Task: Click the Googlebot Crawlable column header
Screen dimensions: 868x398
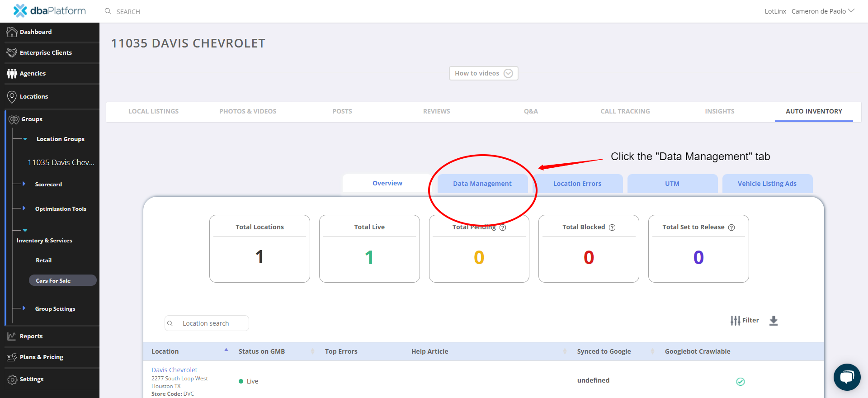Action: 698,351
